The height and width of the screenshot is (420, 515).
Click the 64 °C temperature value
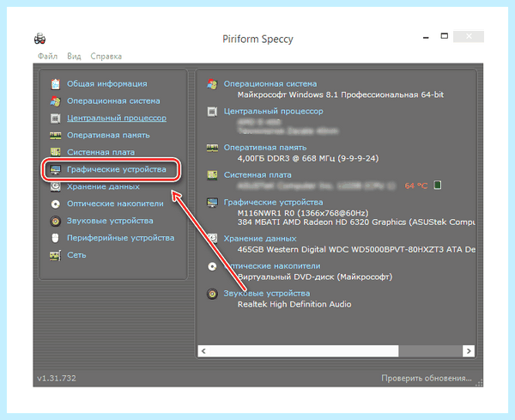(x=415, y=186)
